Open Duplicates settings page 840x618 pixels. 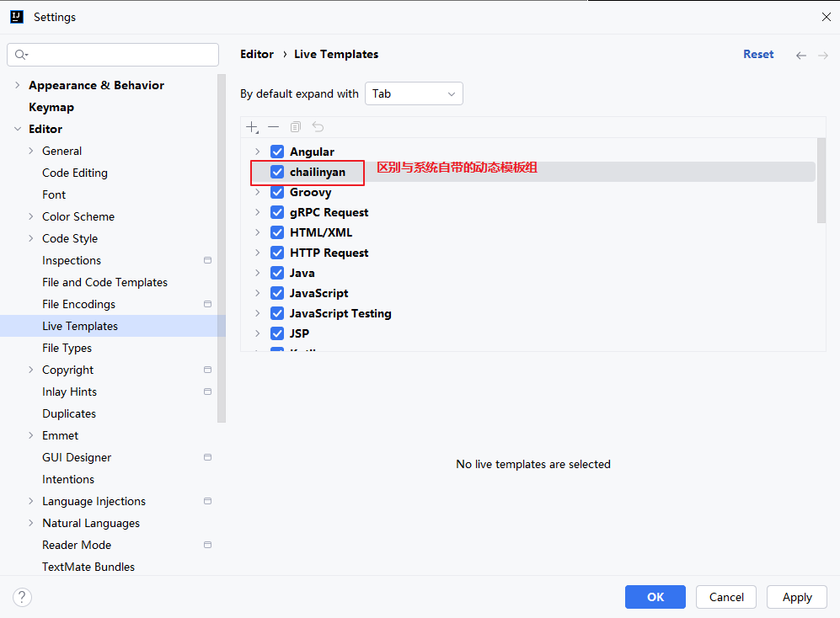pyautogui.click(x=69, y=413)
